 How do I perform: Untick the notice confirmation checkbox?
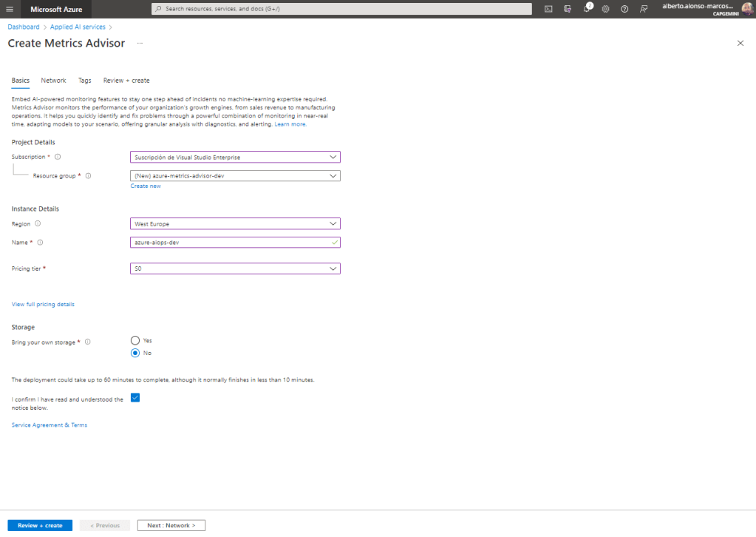tap(134, 397)
